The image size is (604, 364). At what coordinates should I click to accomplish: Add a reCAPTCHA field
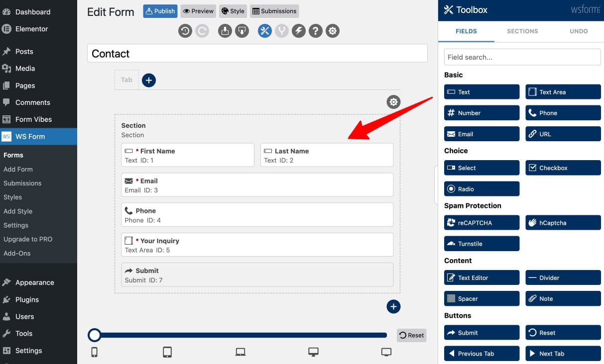coord(482,223)
